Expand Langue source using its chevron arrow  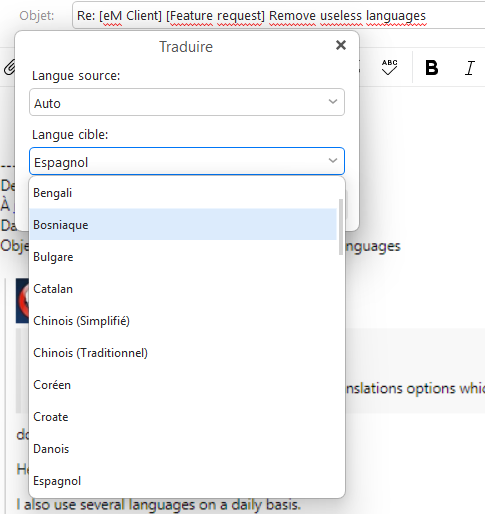pos(333,102)
